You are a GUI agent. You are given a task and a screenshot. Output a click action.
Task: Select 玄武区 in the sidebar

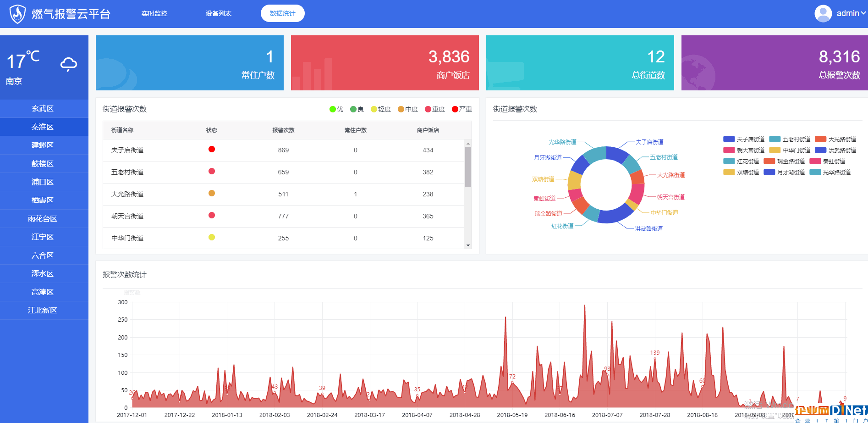(x=44, y=109)
